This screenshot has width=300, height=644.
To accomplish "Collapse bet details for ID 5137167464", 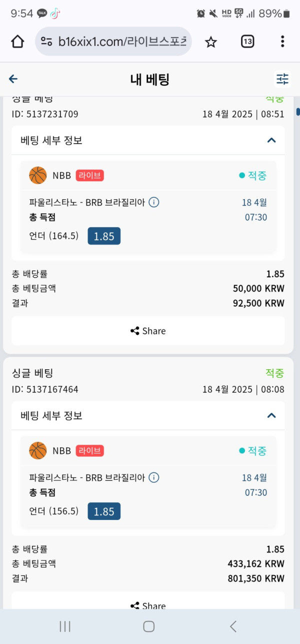I will point(271,415).
